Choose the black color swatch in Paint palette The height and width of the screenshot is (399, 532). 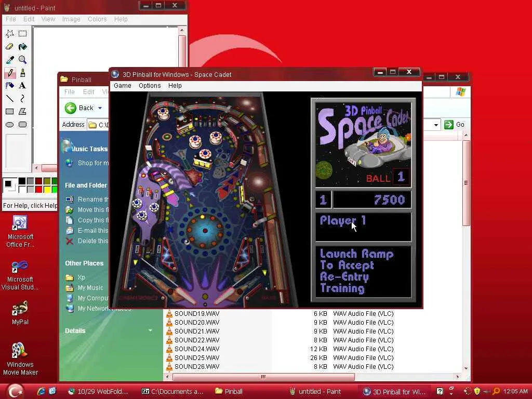tap(22, 181)
